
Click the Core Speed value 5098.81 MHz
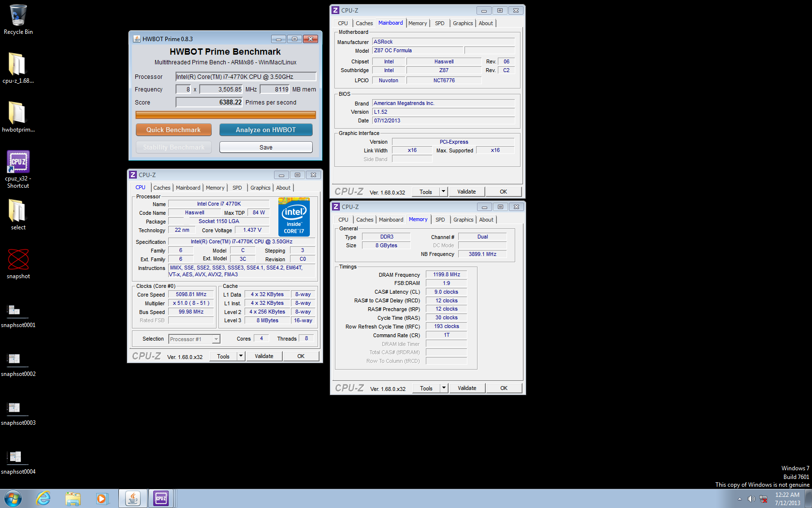tap(191, 294)
